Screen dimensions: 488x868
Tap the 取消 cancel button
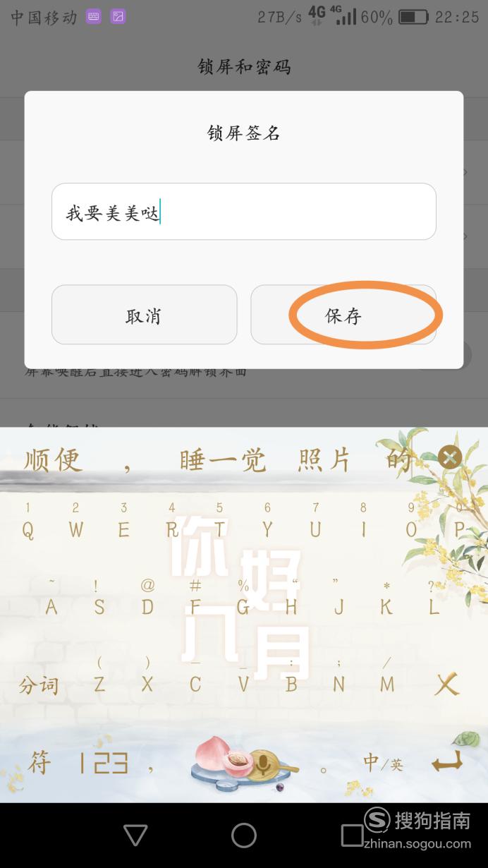click(144, 315)
